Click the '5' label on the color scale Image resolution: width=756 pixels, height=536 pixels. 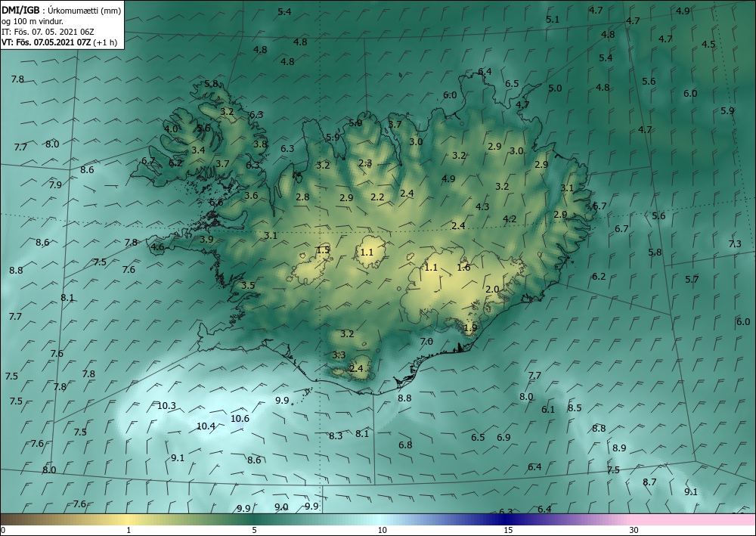pos(254,531)
